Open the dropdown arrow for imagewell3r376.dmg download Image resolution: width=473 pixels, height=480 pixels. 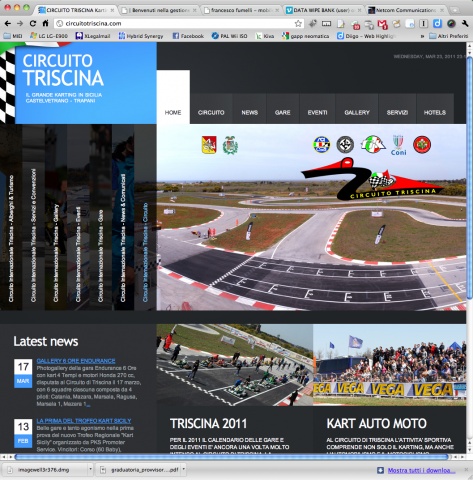[90, 470]
